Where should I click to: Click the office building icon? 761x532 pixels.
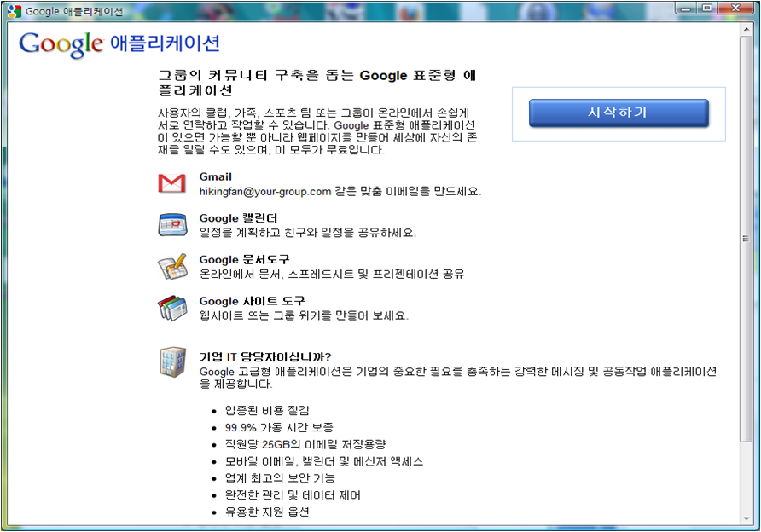point(173,361)
